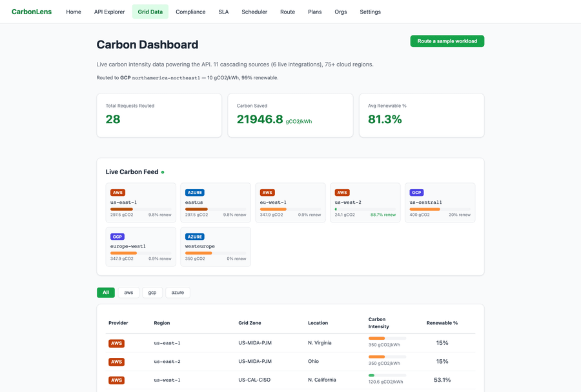Image resolution: width=581 pixels, height=392 pixels.
Task: Click the europe-west1 card name
Action: [x=128, y=246]
